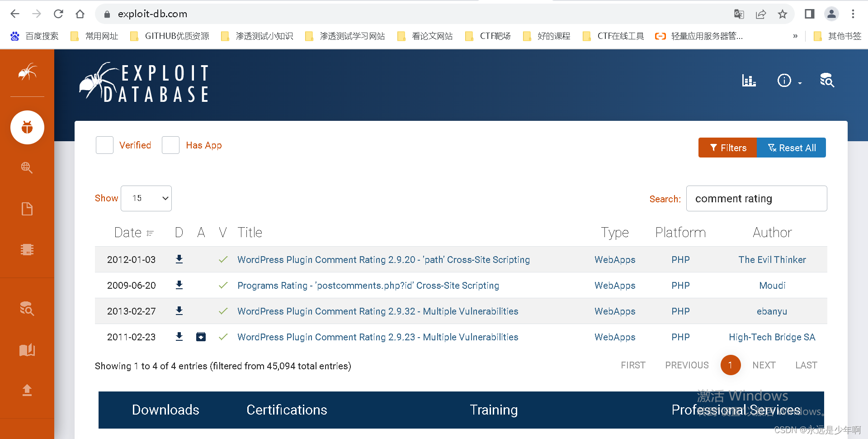Download vulnerable app for 2.9.23 row

pyautogui.click(x=201, y=337)
